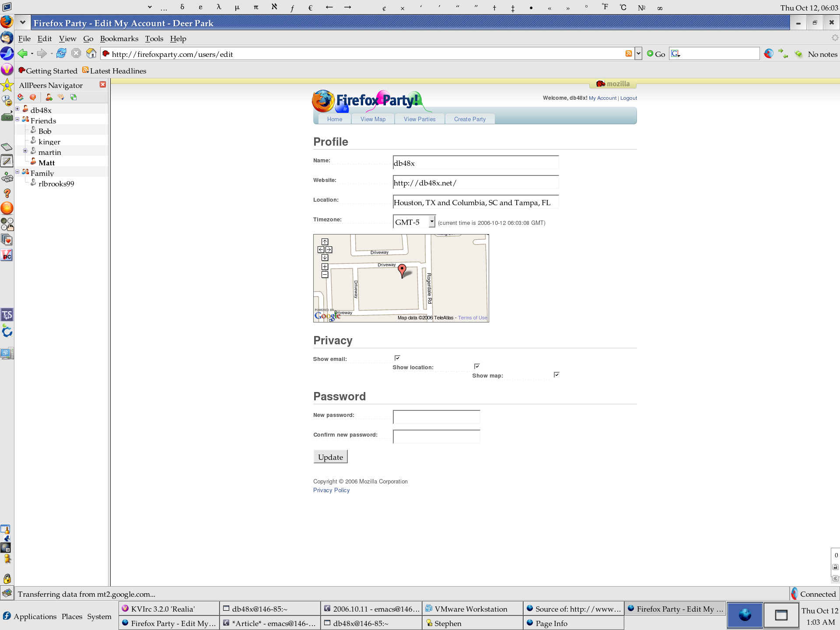The image size is (840, 630).
Task: Open the map Terms of Use link
Action: click(x=472, y=318)
